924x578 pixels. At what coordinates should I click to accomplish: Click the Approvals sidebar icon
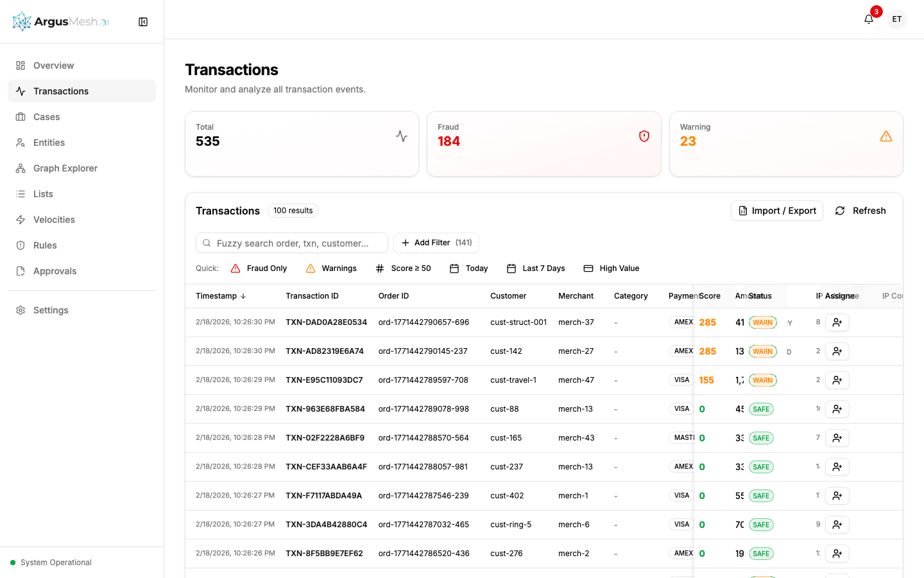pos(53,271)
